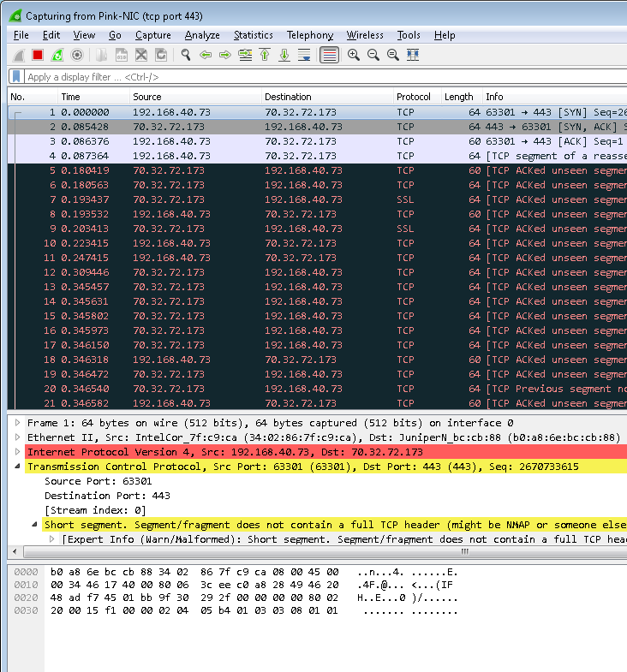This screenshot has width=627, height=672.
Task: Select packet 3 at time 0.086376
Action: pyautogui.click(x=318, y=141)
